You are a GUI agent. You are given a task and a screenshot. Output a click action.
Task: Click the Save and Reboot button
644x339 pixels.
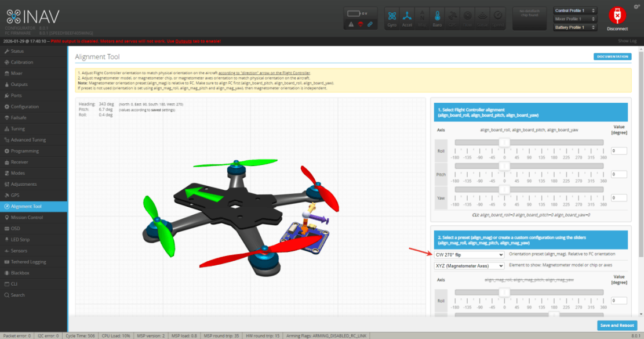coord(617,326)
